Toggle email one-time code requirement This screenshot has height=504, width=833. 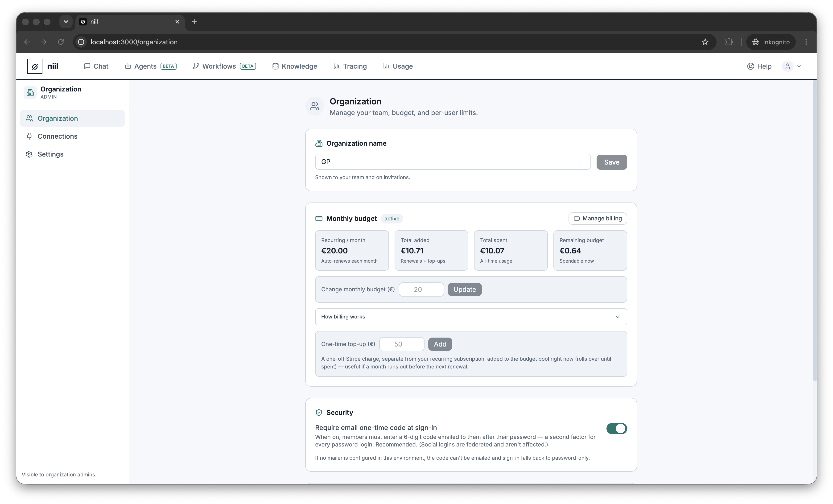pyautogui.click(x=616, y=429)
